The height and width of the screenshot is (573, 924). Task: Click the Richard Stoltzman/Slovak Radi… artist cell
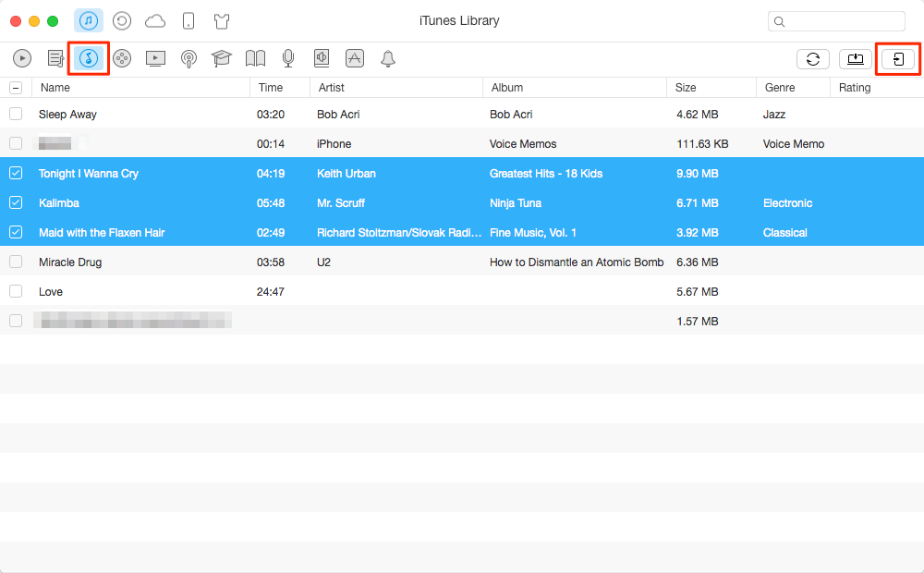(399, 232)
